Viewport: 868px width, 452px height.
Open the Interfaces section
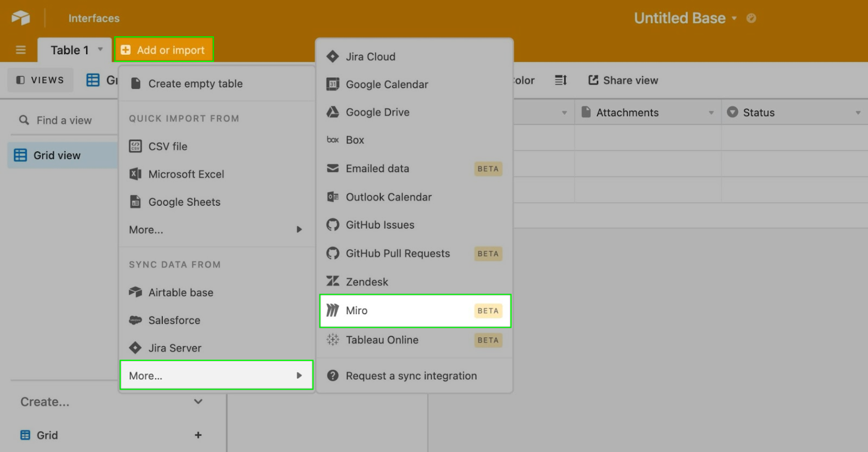(x=94, y=18)
